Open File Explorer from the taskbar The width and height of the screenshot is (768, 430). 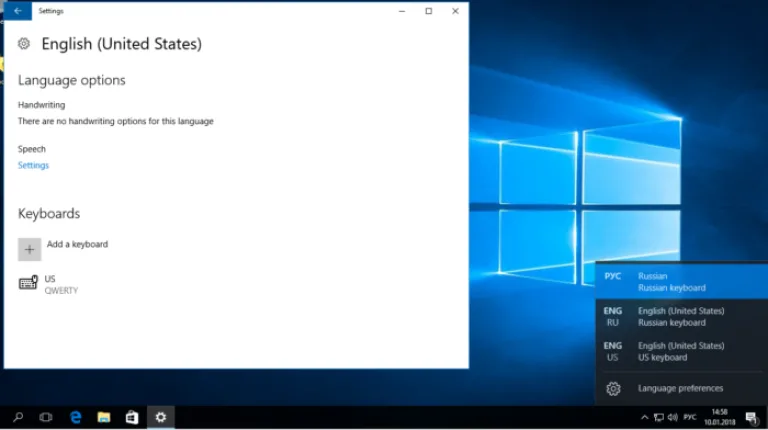point(104,417)
